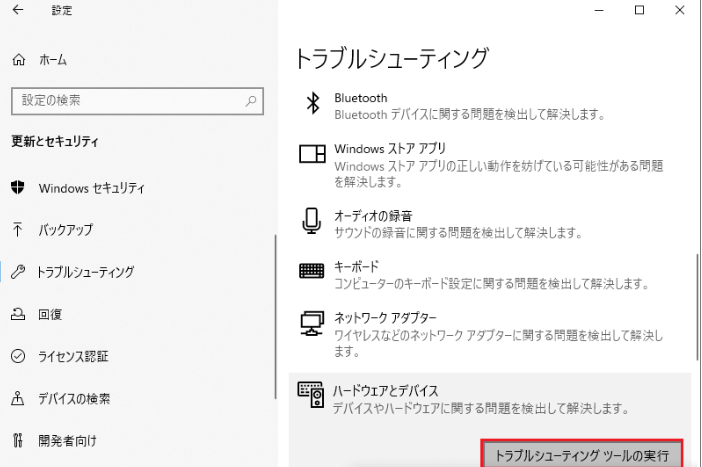
Task: Select ネットワーク アダプター troubleshooter title
Action: pos(385,317)
